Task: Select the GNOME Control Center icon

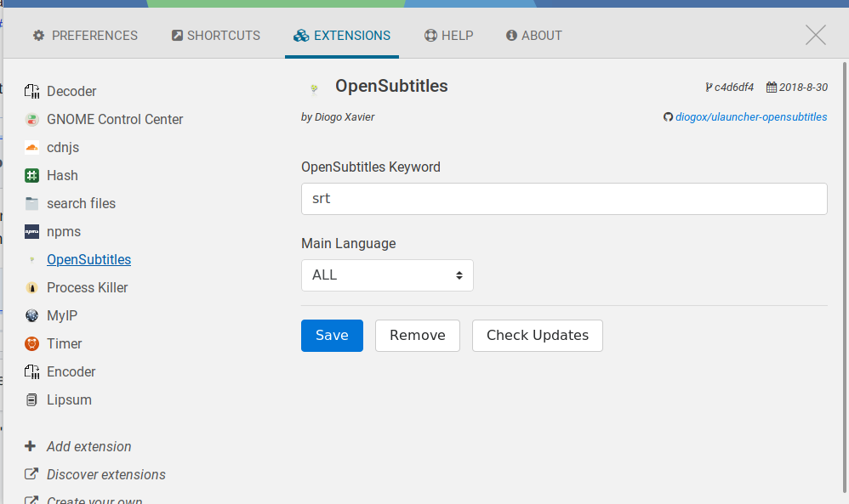Action: pos(32,120)
